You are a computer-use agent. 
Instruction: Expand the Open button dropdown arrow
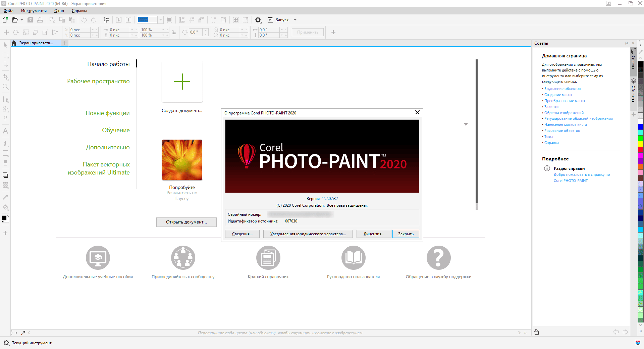pos(22,20)
